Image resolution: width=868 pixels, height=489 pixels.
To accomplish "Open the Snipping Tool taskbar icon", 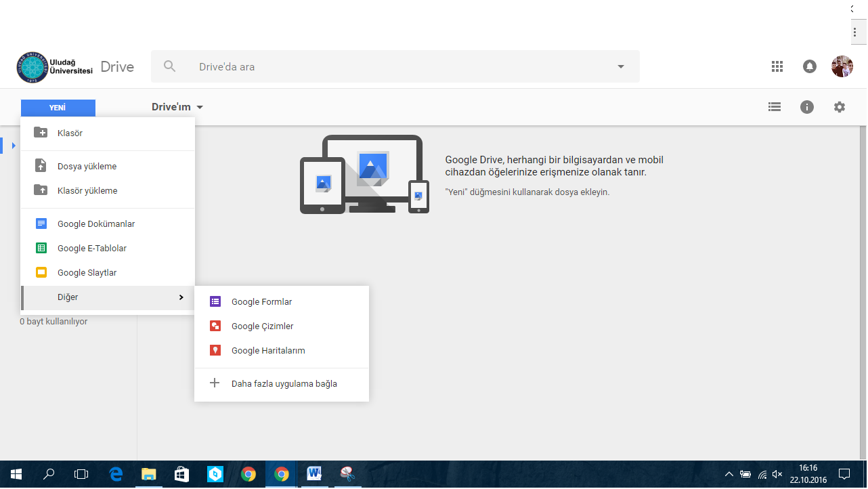I will [x=347, y=474].
